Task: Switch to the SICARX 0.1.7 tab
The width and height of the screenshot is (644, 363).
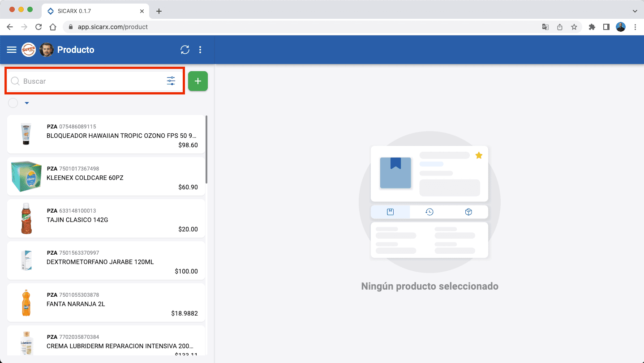Action: click(x=89, y=11)
